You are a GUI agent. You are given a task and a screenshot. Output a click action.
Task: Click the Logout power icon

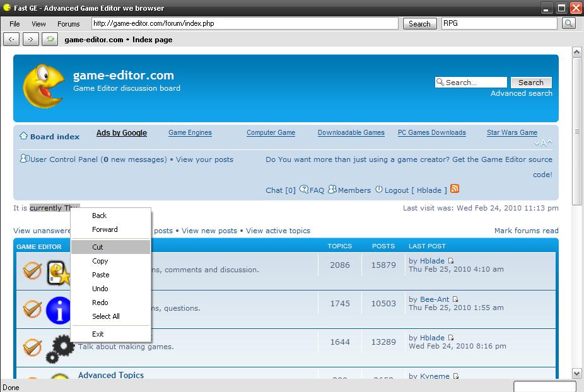[379, 190]
